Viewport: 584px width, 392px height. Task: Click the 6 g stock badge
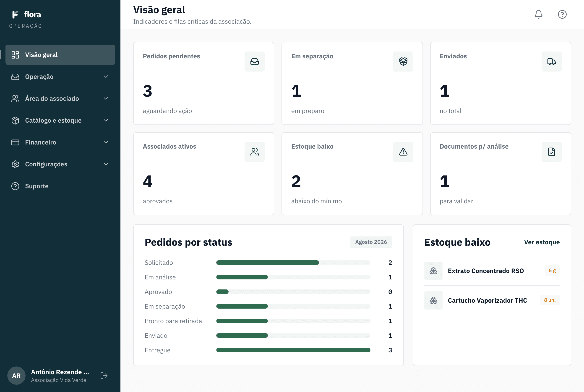(x=552, y=271)
